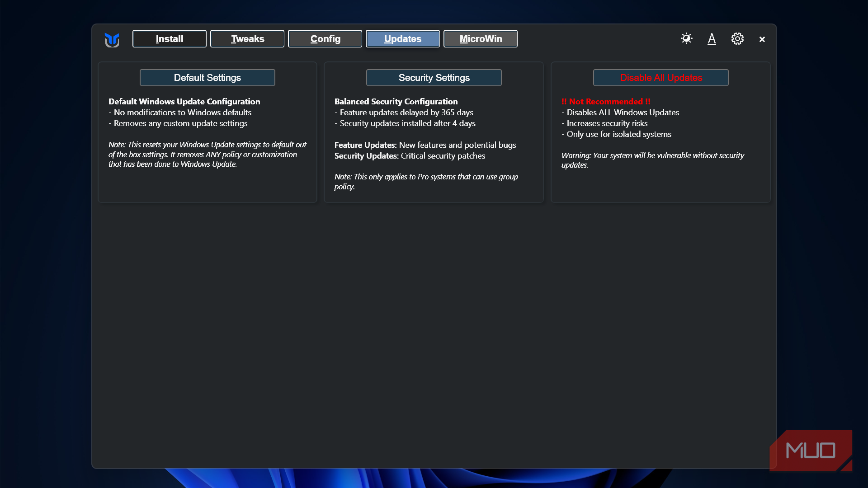This screenshot has width=868, height=488.
Task: Click the note about resetting Windows Update settings
Action: pos(208,155)
